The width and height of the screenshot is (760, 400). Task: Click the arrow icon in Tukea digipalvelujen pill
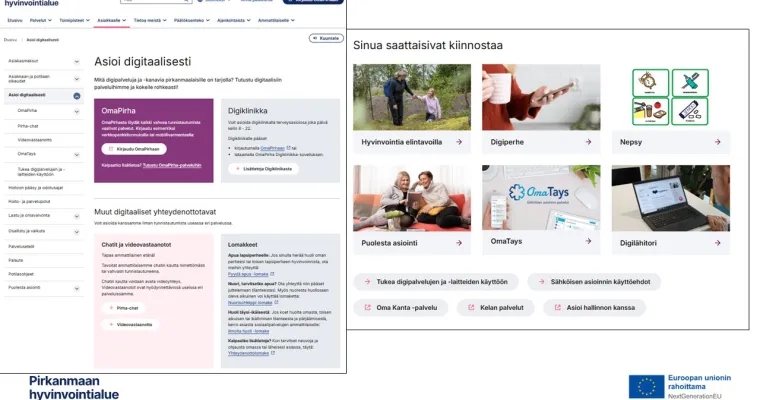(x=367, y=282)
